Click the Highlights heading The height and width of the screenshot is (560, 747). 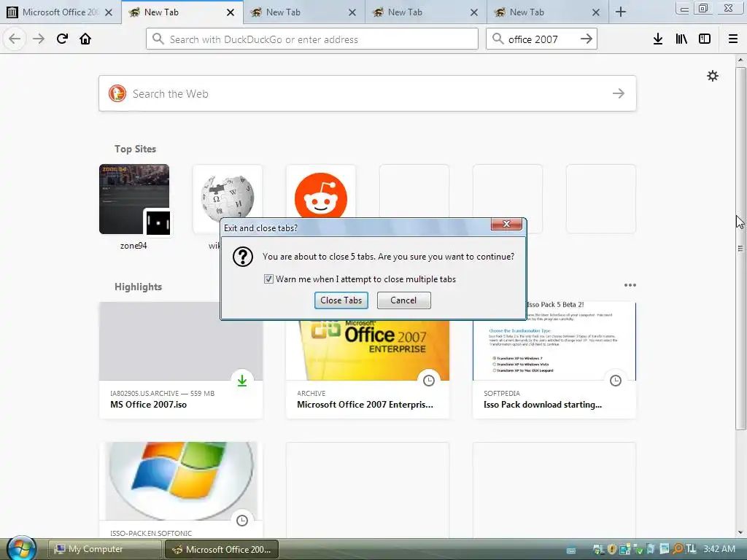pos(138,287)
